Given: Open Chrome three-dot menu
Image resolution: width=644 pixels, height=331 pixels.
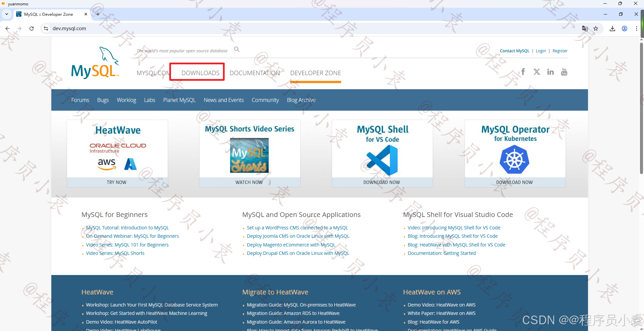Looking at the screenshot, I should (636, 29).
